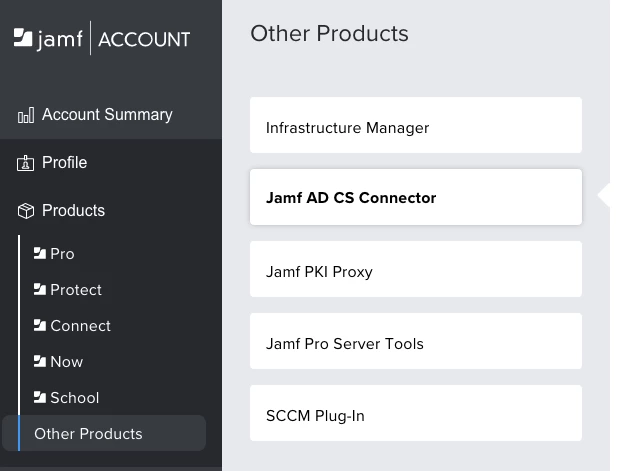The image size is (624, 471).
Task: Open the Jamf Pro Server Tools card
Action: [416, 341]
